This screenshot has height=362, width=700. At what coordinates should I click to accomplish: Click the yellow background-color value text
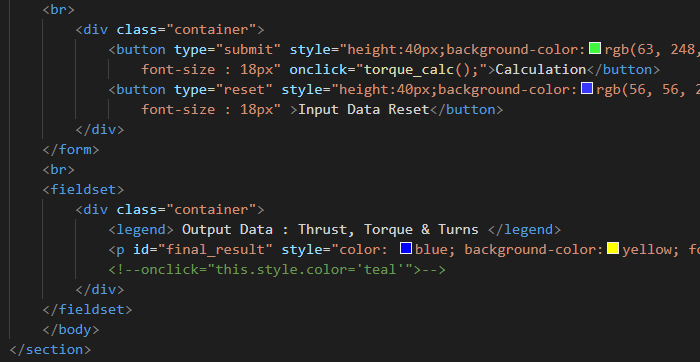(647, 250)
